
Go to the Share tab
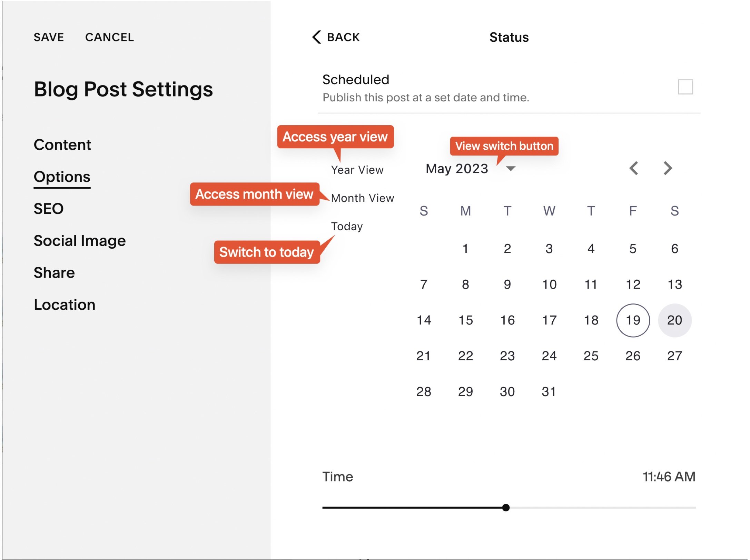coord(54,273)
